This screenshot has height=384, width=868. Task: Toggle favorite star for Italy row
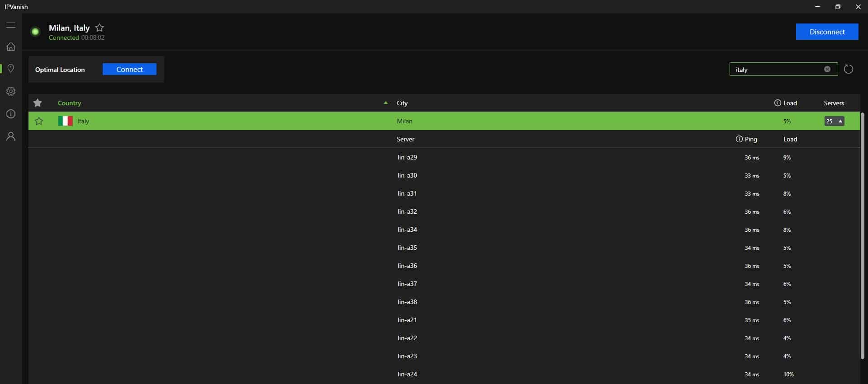(x=39, y=121)
